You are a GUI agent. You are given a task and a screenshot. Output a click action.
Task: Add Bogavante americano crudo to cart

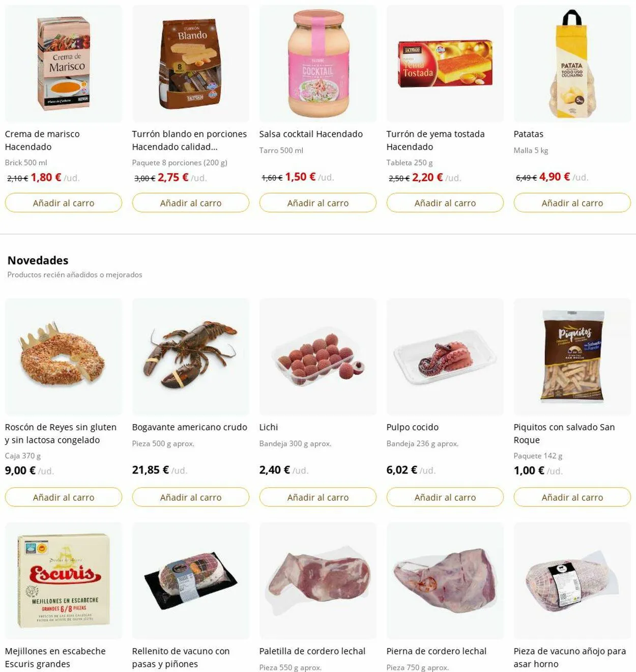click(191, 497)
